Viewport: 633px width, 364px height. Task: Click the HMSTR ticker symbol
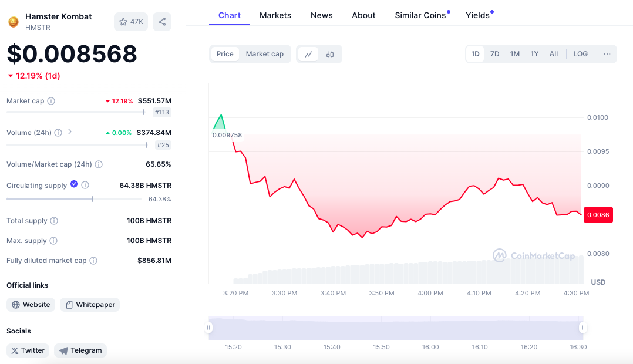[38, 28]
